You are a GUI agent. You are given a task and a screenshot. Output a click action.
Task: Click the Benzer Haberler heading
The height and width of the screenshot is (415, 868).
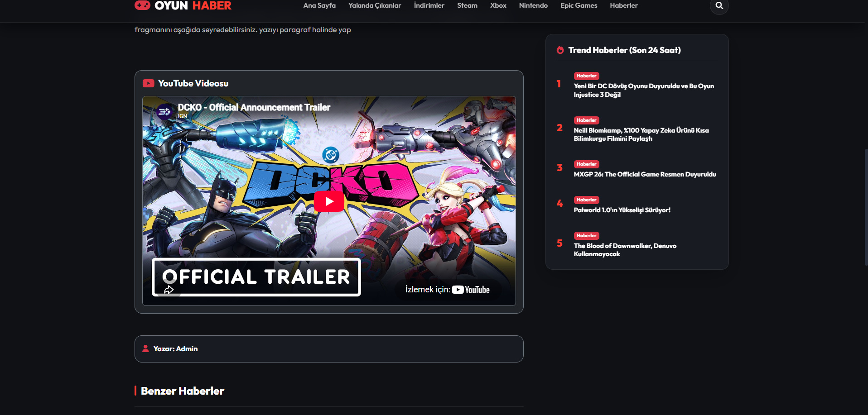click(182, 391)
